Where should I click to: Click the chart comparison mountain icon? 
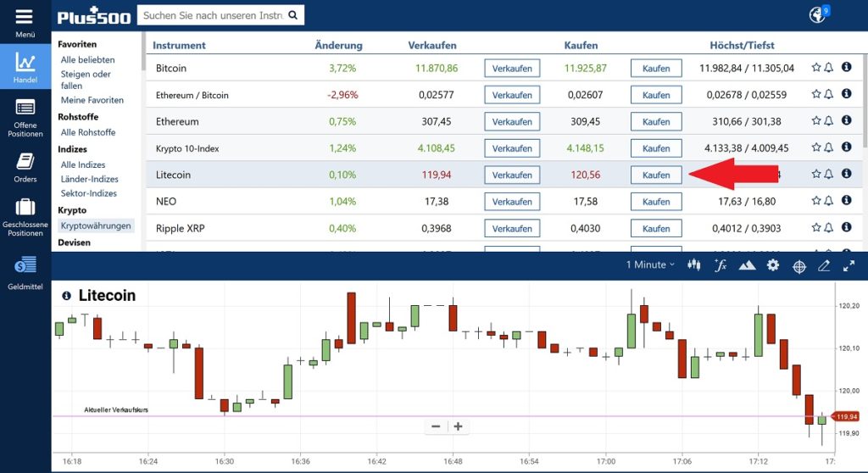click(x=747, y=266)
